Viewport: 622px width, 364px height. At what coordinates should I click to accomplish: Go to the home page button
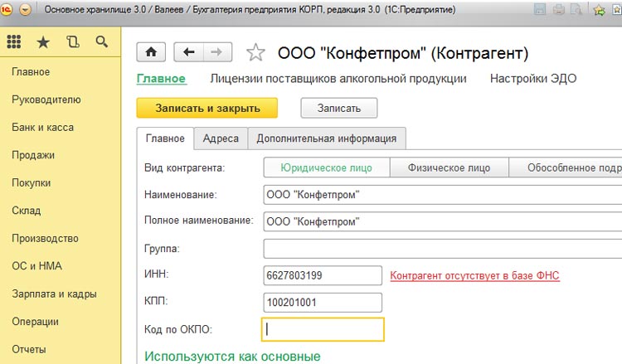click(x=151, y=52)
